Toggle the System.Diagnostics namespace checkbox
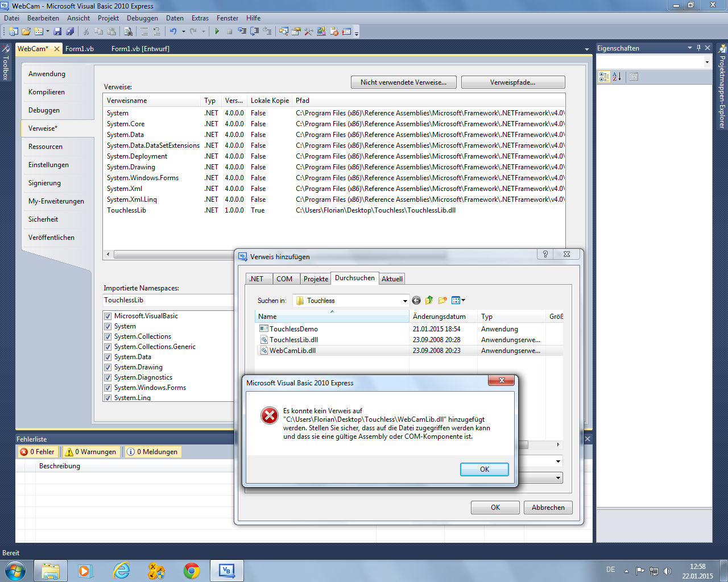728x582 pixels. tap(107, 377)
